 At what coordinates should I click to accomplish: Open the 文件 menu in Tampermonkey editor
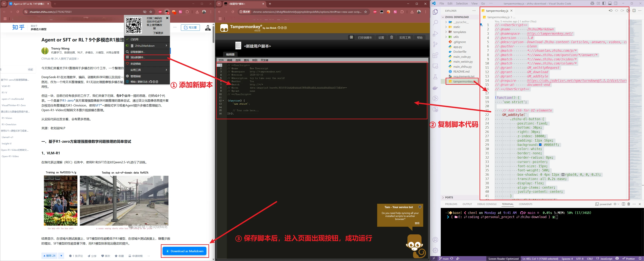point(221,60)
